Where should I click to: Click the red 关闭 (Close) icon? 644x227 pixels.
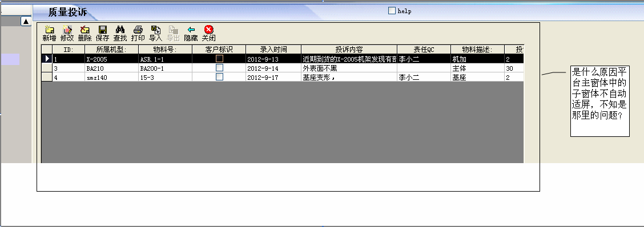tap(208, 30)
